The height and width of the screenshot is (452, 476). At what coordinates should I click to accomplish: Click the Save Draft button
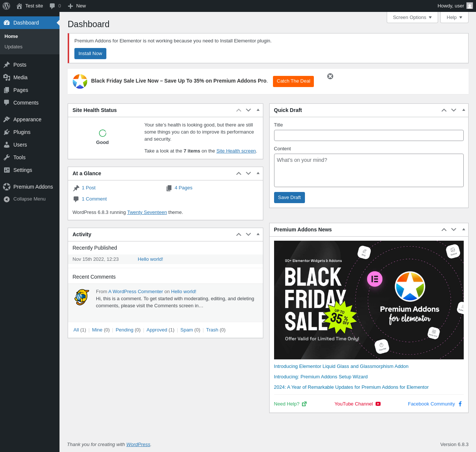click(289, 198)
